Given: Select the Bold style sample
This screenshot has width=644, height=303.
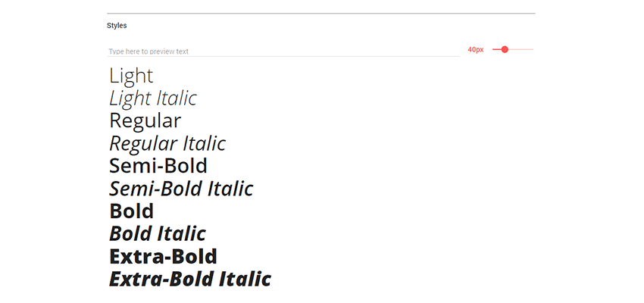Looking at the screenshot, I should coord(132,211).
